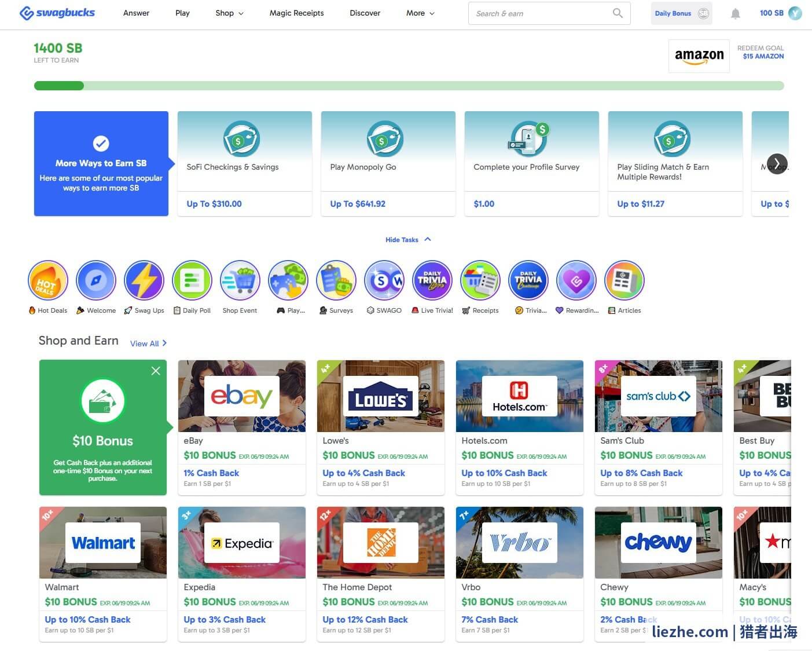This screenshot has width=812, height=651.
Task: Open the Daily Poll icon
Action: click(192, 280)
